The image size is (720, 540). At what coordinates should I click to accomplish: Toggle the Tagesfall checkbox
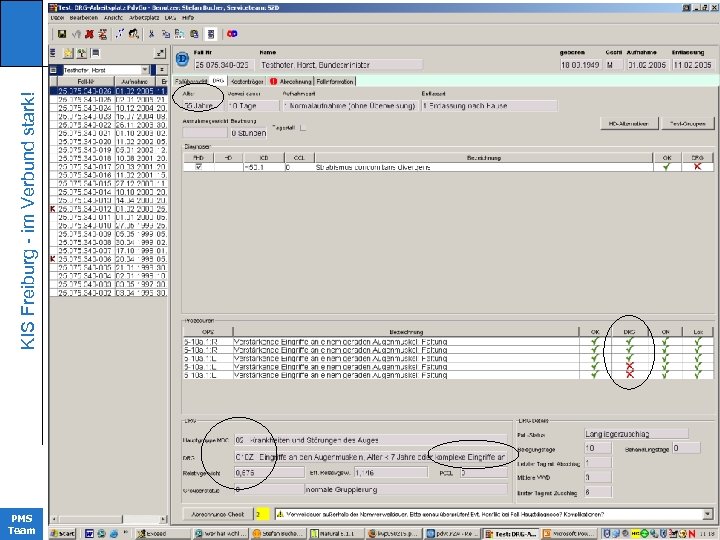click(x=303, y=128)
